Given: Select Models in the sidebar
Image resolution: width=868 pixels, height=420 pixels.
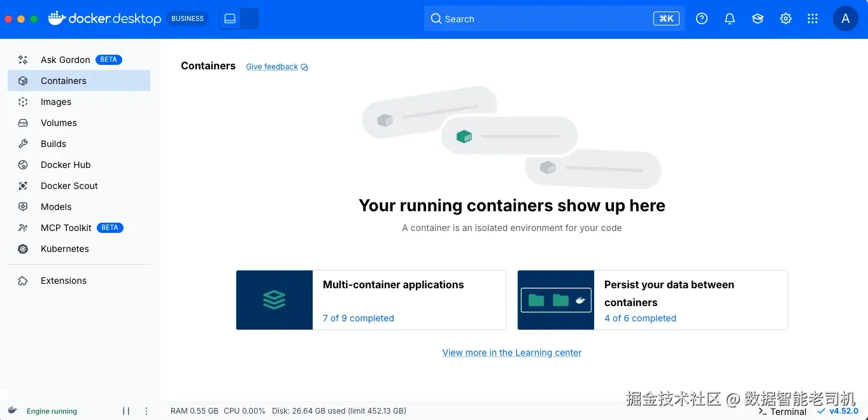Looking at the screenshot, I should [x=79, y=207].
